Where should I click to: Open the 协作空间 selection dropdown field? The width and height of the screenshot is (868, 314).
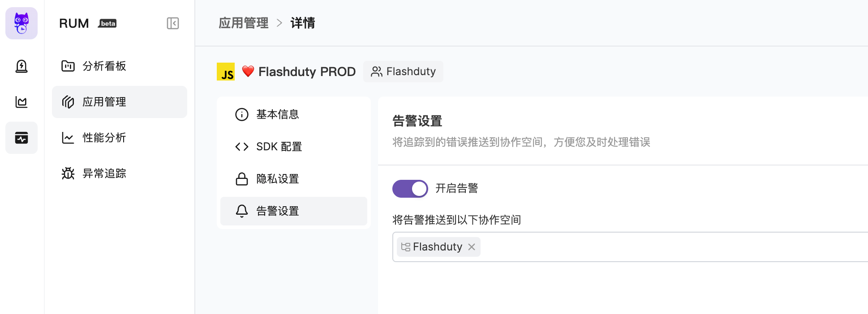(x=630, y=247)
